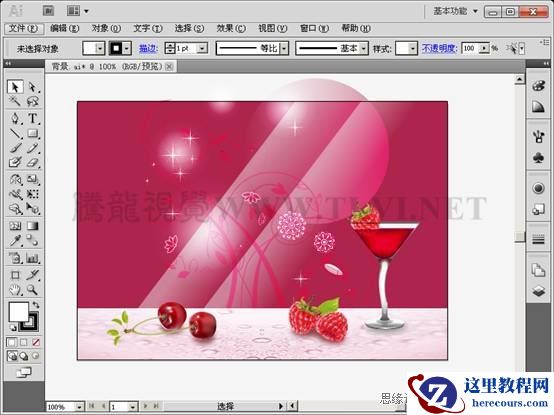Open the 窗口 menu
The height and width of the screenshot is (415, 554).
(314, 28)
